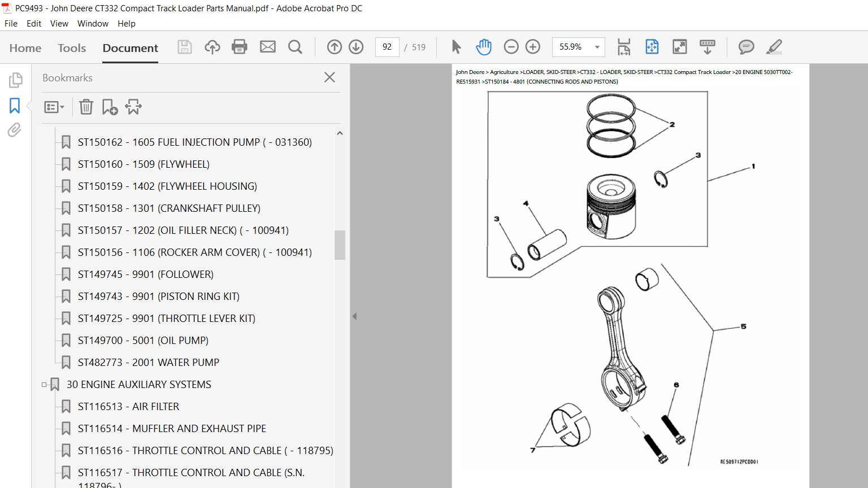Click the Bookmarks panel title
The height and width of the screenshot is (488, 868).
pos(67,78)
